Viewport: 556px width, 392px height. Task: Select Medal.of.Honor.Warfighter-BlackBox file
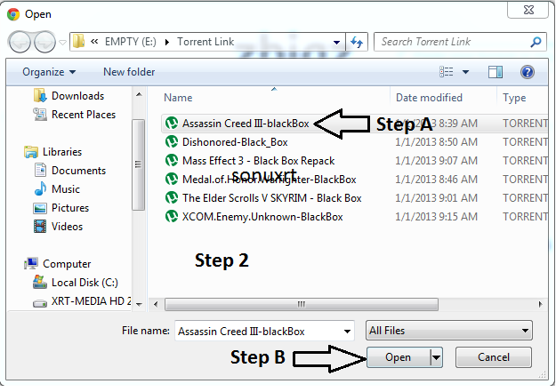tap(269, 180)
